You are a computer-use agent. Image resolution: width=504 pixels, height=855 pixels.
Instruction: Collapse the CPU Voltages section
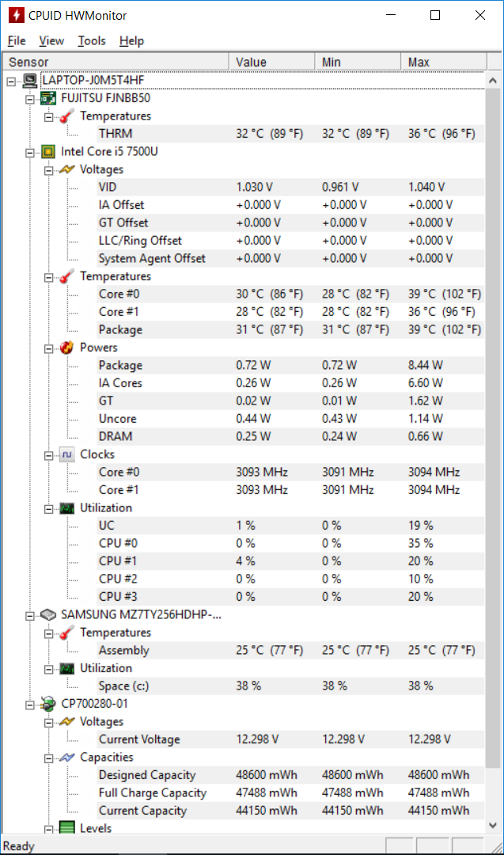click(x=48, y=171)
